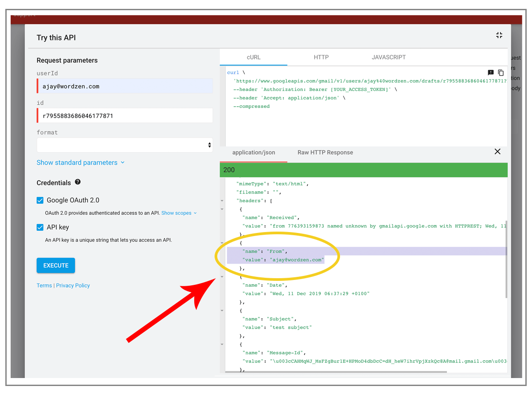Open the format dropdown selector
532x394 pixels.
click(x=125, y=145)
